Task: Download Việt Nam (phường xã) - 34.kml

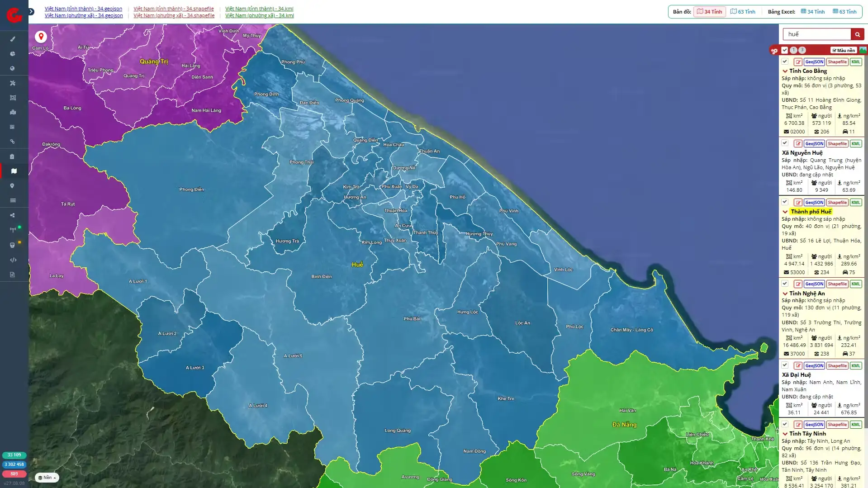Action: coord(260,15)
